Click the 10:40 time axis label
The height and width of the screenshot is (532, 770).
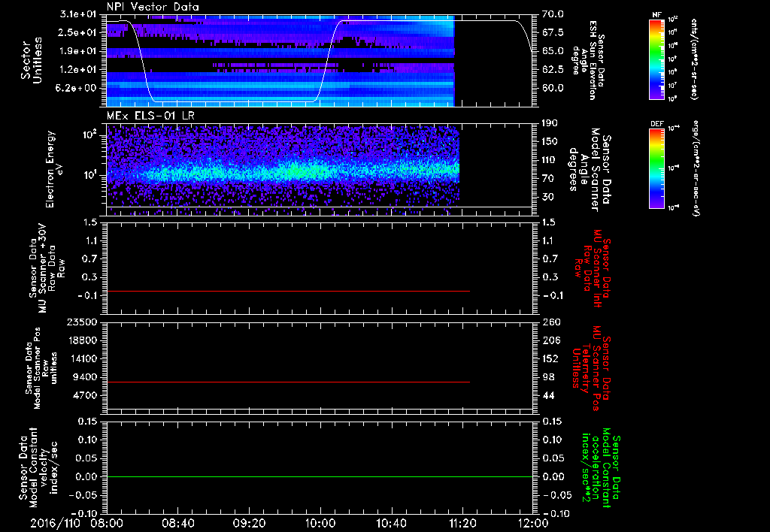click(x=391, y=523)
